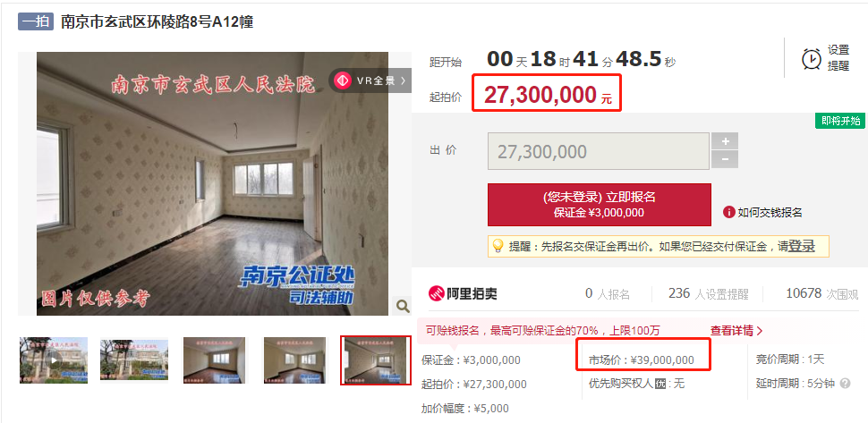Viewport: 868px width, 423px height.
Task: Open the VR全景 panorama view icon
Action: pyautogui.click(x=344, y=80)
